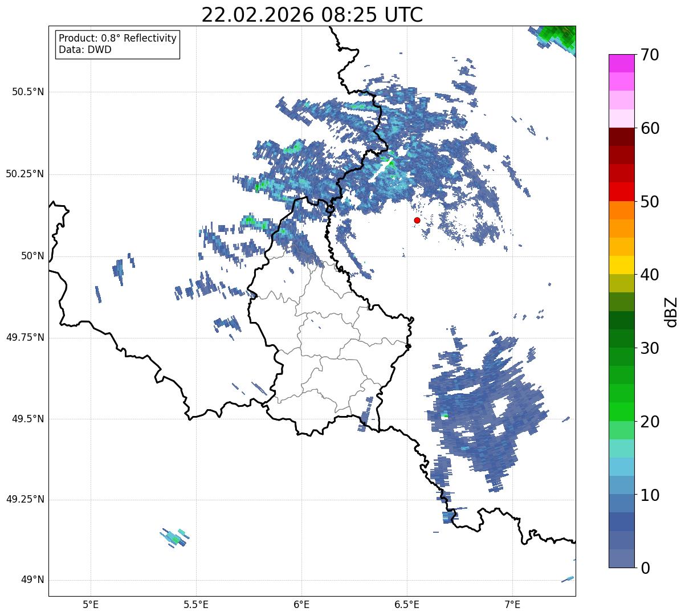Click the 50.5°N latitude label
Screen dimensions: 685x616
tap(28, 92)
